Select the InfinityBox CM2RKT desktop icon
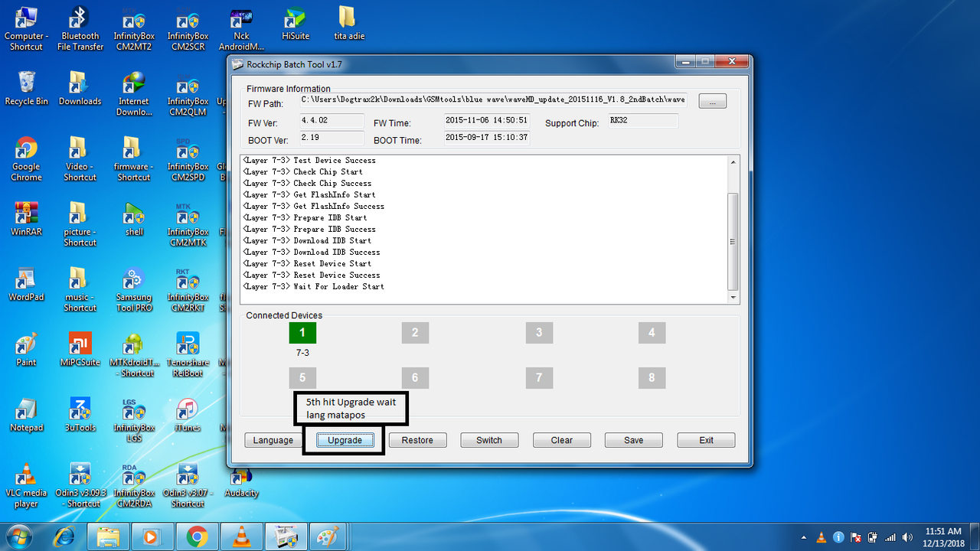 (188, 289)
